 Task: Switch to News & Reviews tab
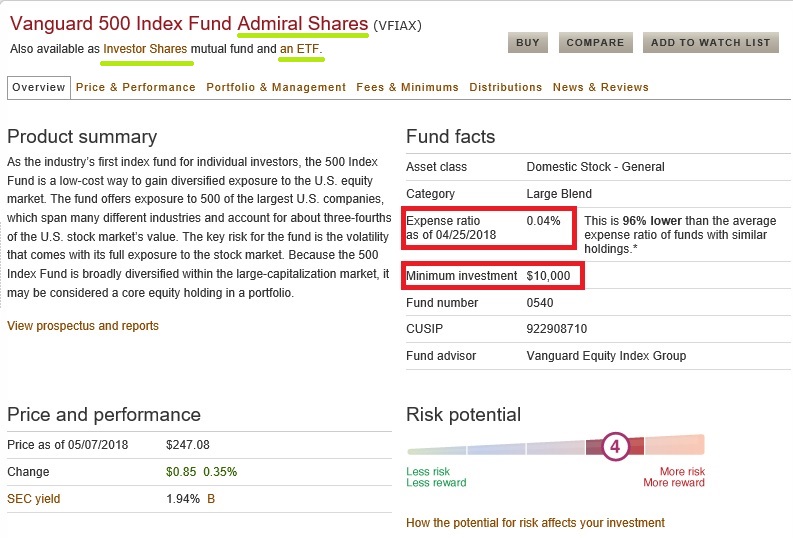600,88
